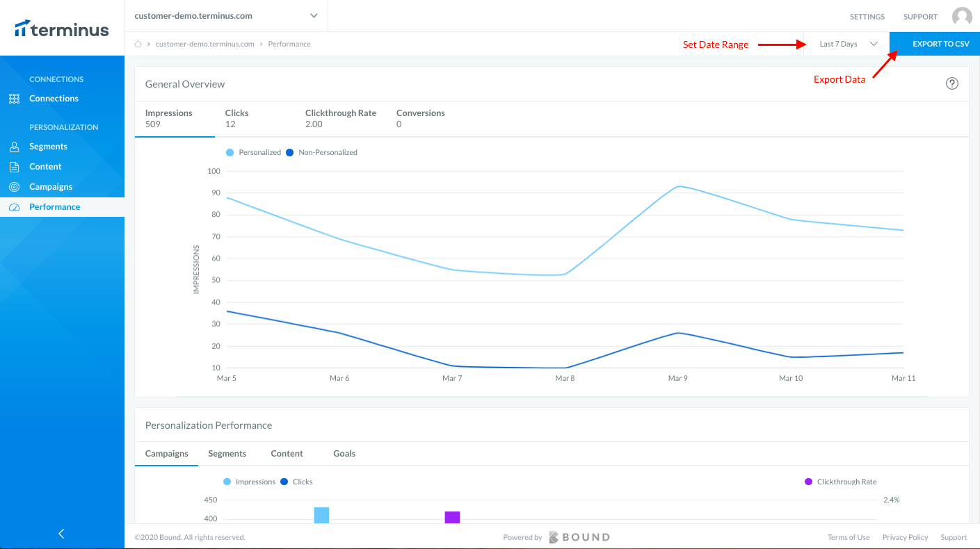Click the Mar 5 axis label
Image resolution: width=980 pixels, height=549 pixels.
[227, 378]
